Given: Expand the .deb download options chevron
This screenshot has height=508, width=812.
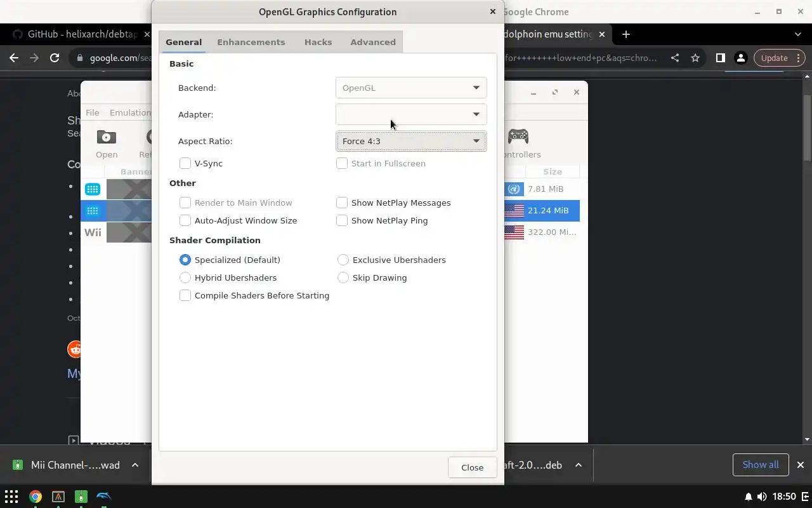Looking at the screenshot, I should click(579, 465).
